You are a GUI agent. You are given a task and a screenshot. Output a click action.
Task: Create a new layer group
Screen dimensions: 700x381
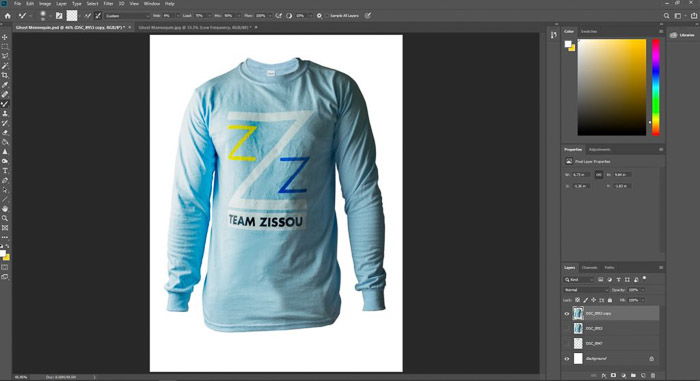pyautogui.click(x=633, y=376)
